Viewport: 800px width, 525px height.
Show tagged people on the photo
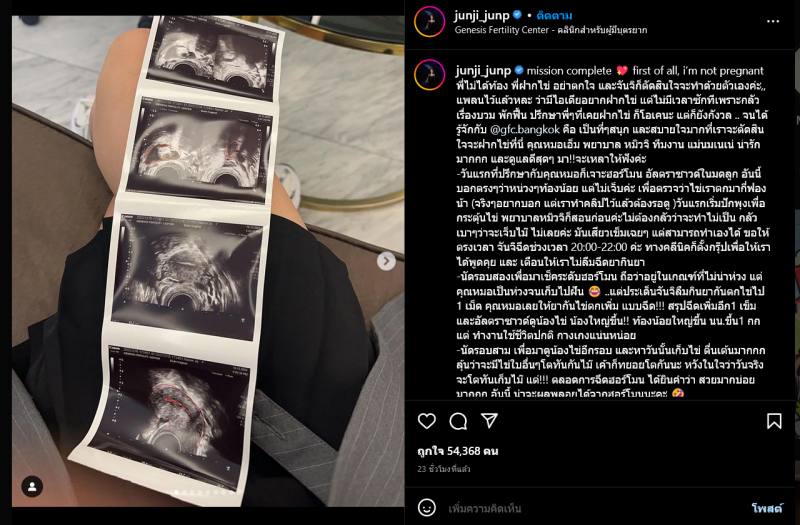click(32, 486)
